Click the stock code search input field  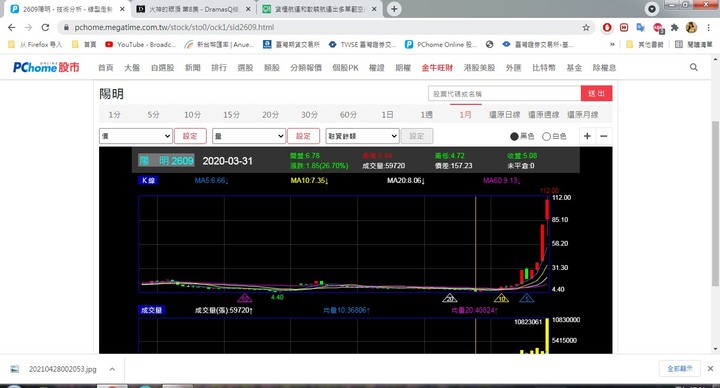click(x=504, y=94)
